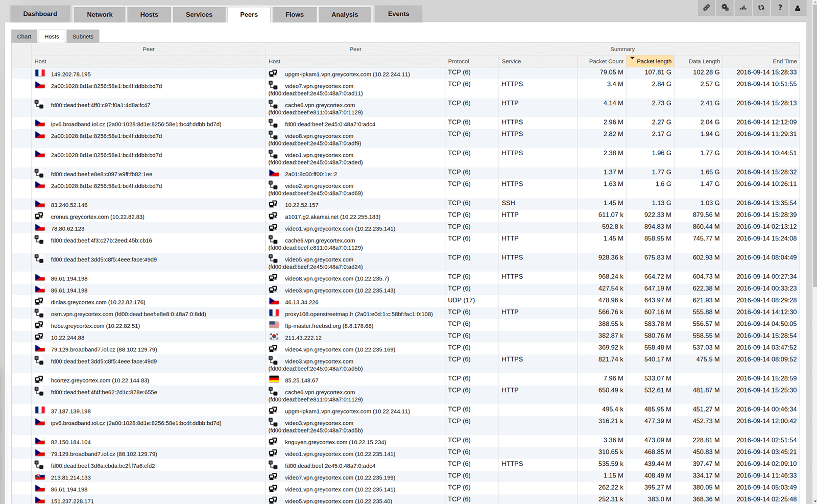Open settings gears icon
817x504 pixels.
(x=725, y=8)
